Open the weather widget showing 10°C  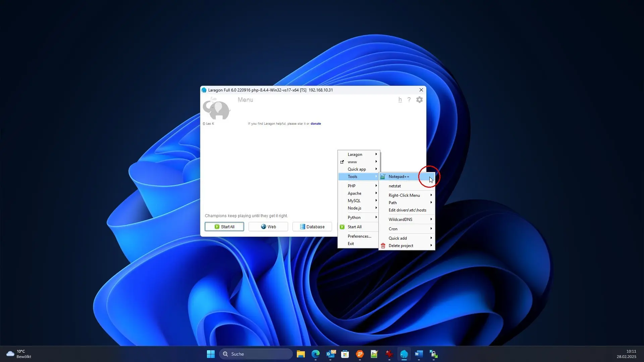(x=19, y=354)
